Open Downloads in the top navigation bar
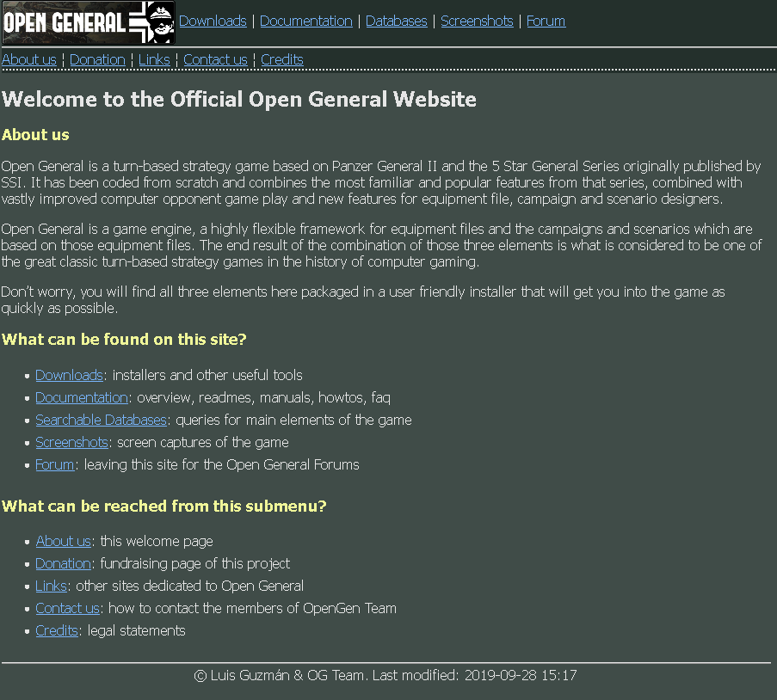 coord(213,21)
